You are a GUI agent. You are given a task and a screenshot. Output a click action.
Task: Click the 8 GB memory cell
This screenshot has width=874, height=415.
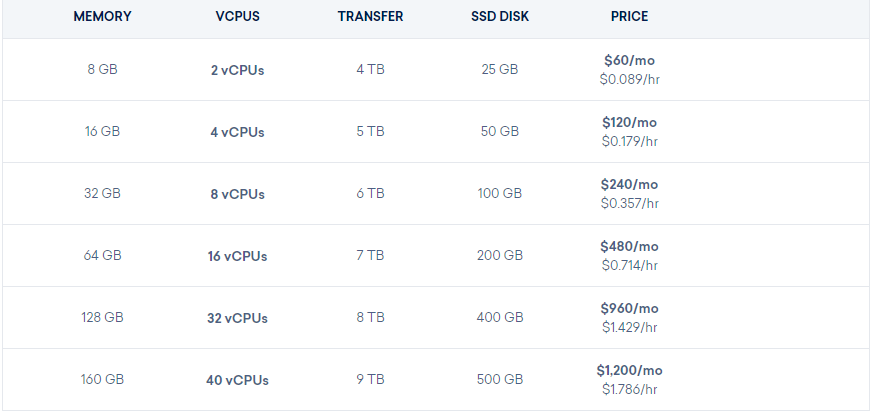[x=102, y=70]
